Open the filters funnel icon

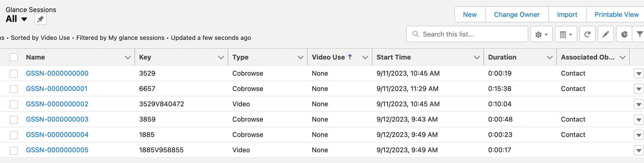coord(639,34)
